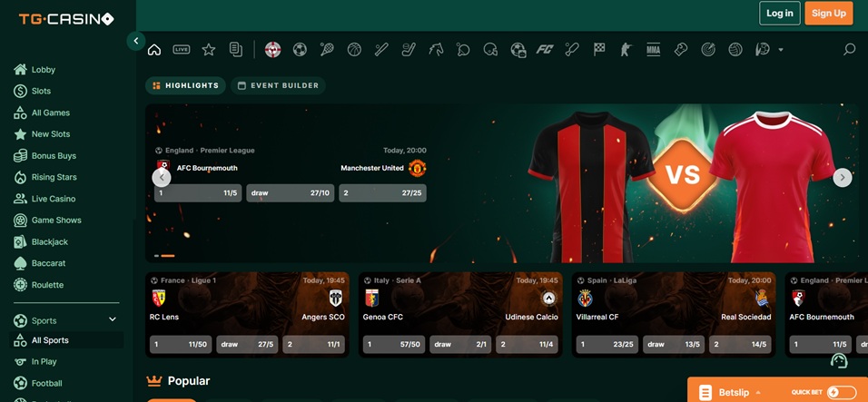
Task: Open the LIVE events icon
Action: (182, 50)
